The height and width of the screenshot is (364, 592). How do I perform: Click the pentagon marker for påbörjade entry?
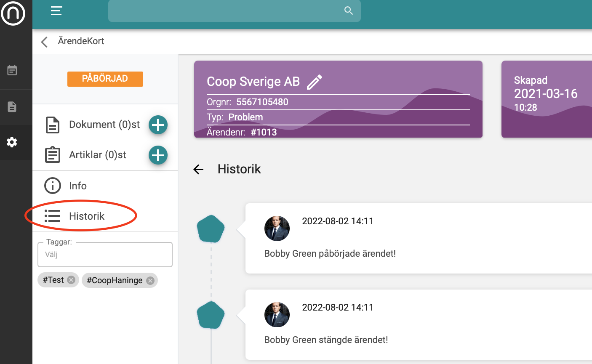click(211, 229)
